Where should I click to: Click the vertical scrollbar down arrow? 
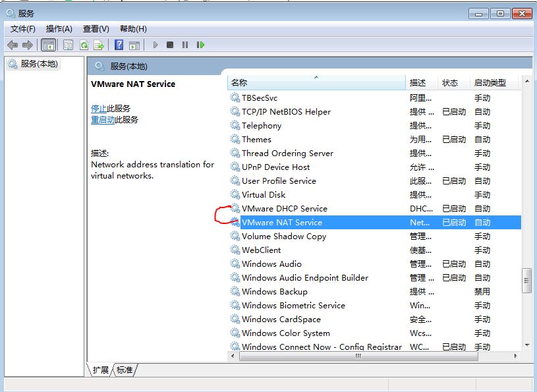527,345
